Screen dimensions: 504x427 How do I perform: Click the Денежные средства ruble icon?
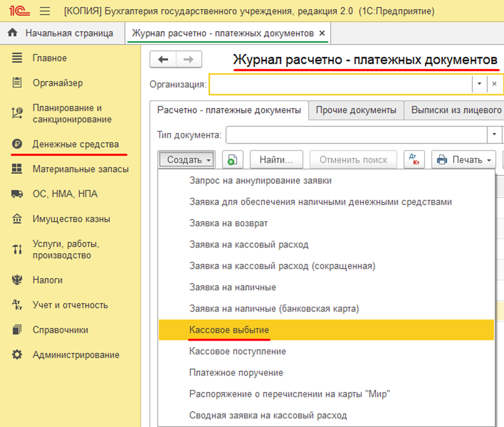17,144
